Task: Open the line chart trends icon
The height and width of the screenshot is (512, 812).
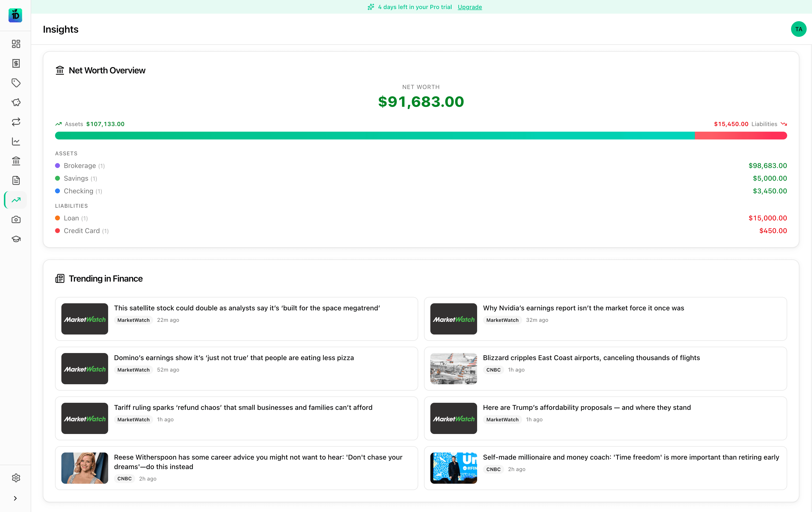Action: click(16, 141)
